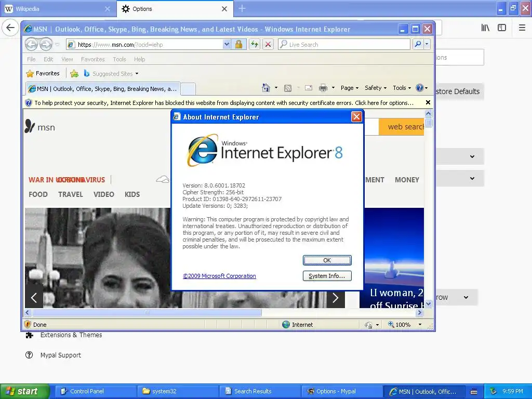The image size is (532, 399).
Task: Click in the Live Search input field
Action: click(344, 45)
